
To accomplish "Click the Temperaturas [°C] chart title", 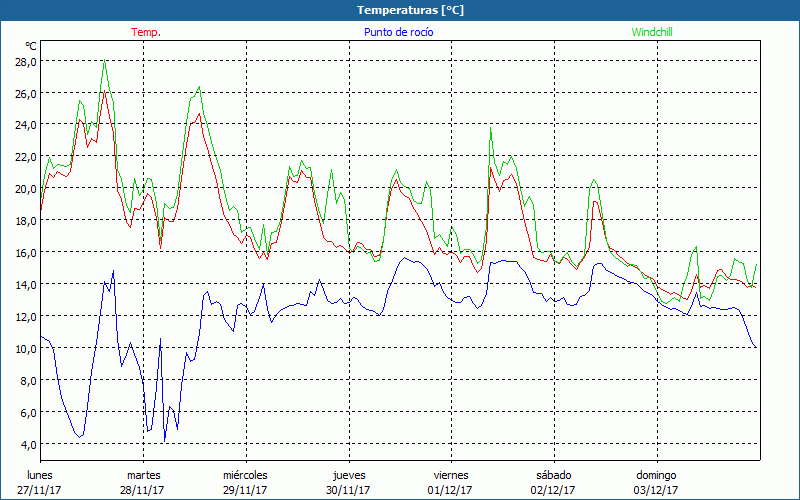I will click(410, 10).
